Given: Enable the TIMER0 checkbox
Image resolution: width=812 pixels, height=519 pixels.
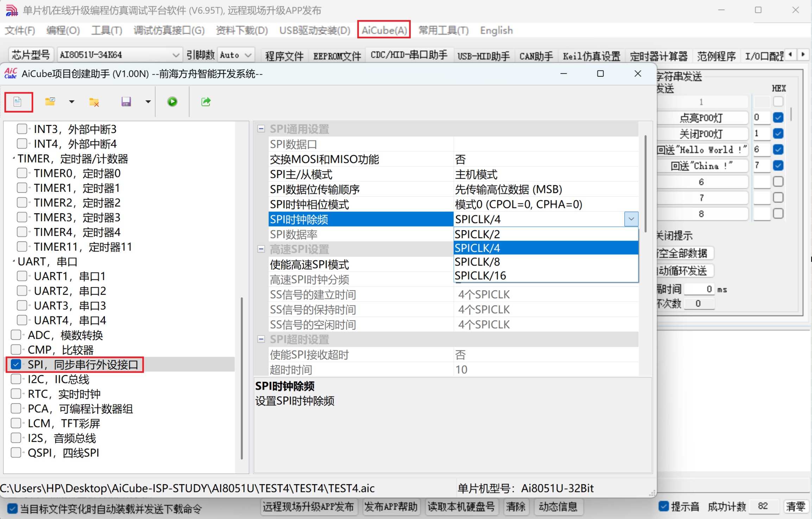Looking at the screenshot, I should [22, 173].
